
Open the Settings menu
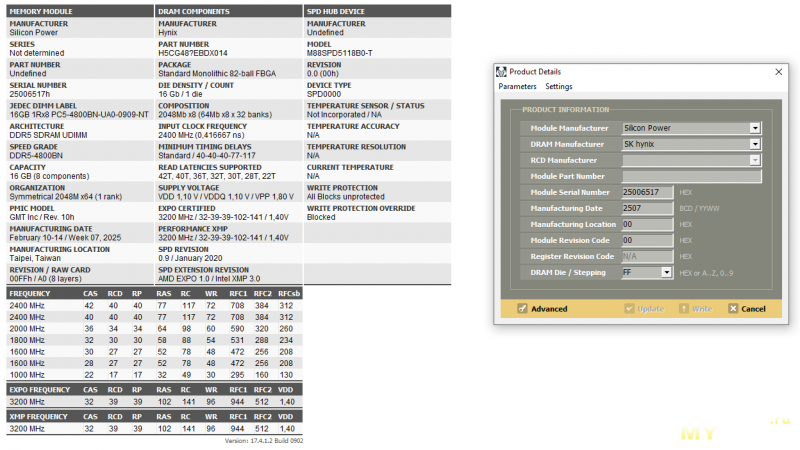(x=559, y=87)
